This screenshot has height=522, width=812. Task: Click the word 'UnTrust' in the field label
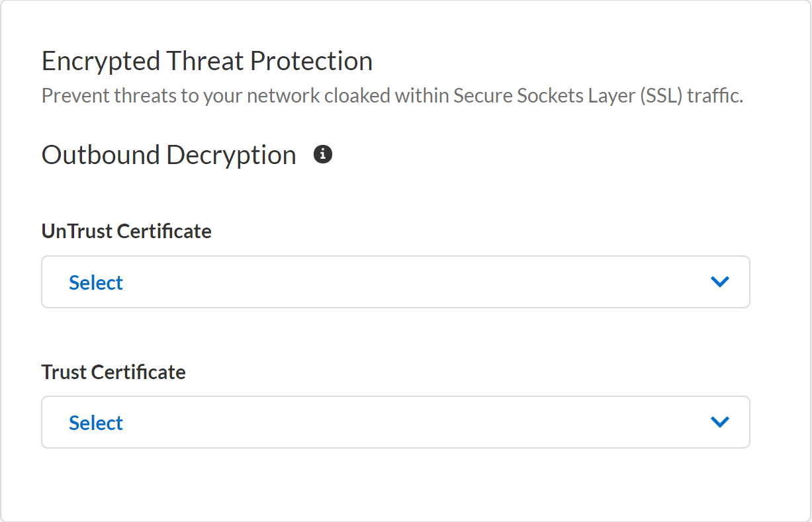[77, 231]
